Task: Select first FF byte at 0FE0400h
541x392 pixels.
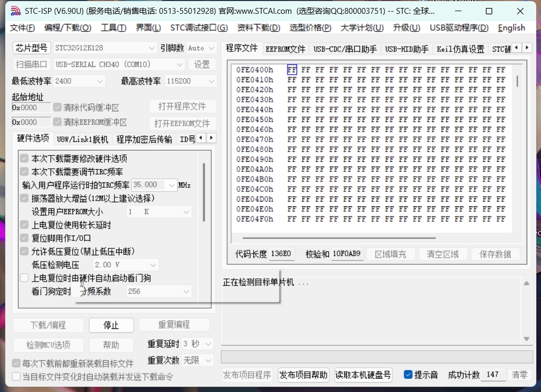Action: point(292,69)
